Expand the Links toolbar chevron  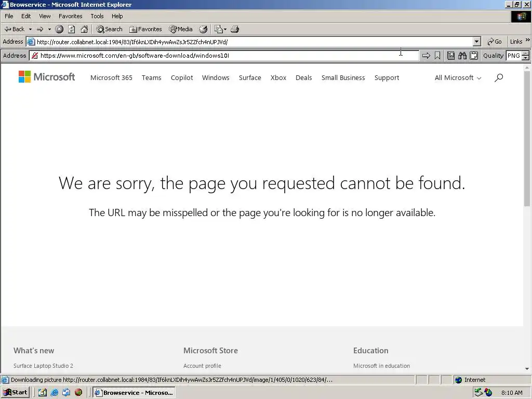[x=528, y=40]
